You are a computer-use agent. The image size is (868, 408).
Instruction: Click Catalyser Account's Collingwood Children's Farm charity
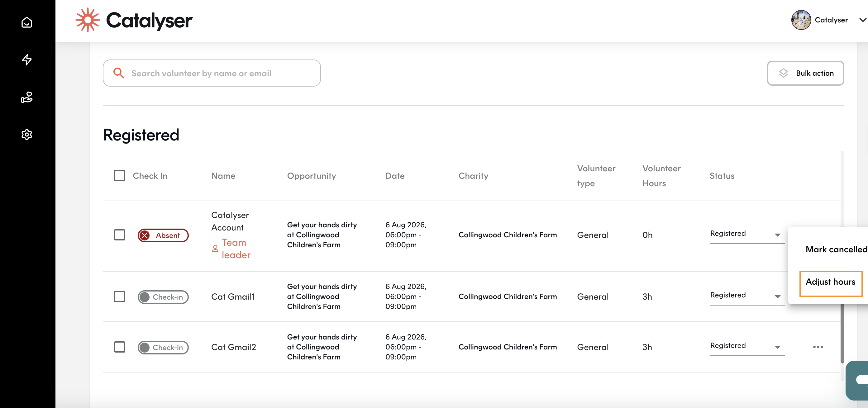(x=508, y=235)
